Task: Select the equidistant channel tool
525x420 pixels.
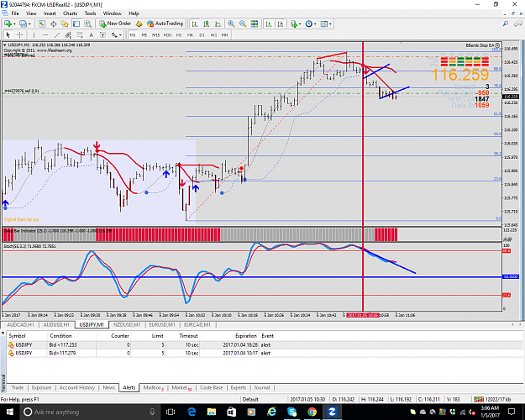Action: (x=68, y=34)
